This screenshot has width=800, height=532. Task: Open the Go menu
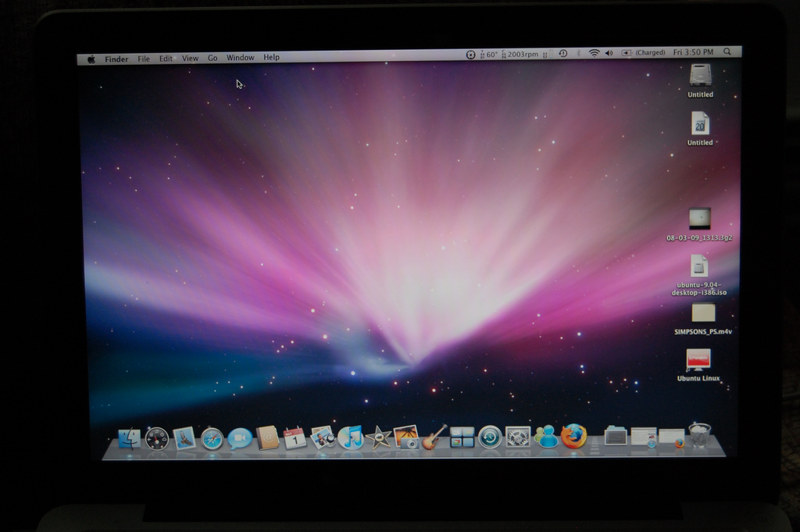[212, 58]
